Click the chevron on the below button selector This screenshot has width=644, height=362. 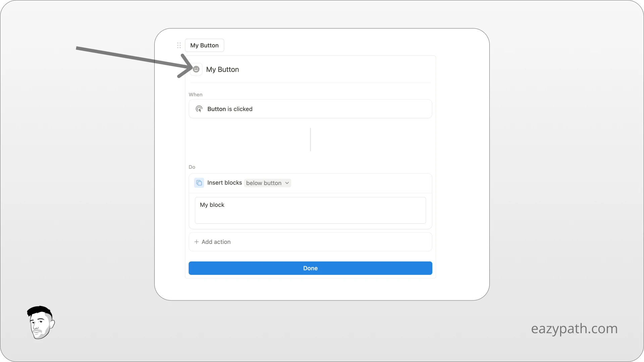tap(287, 183)
